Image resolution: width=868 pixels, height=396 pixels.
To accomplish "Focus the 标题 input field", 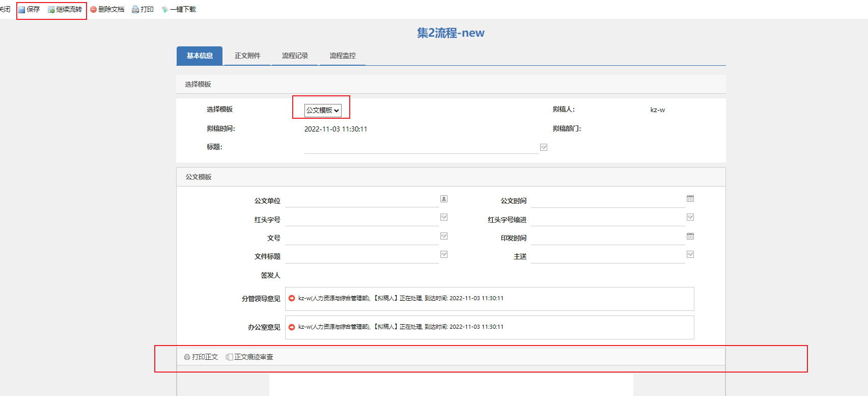I will (421, 147).
